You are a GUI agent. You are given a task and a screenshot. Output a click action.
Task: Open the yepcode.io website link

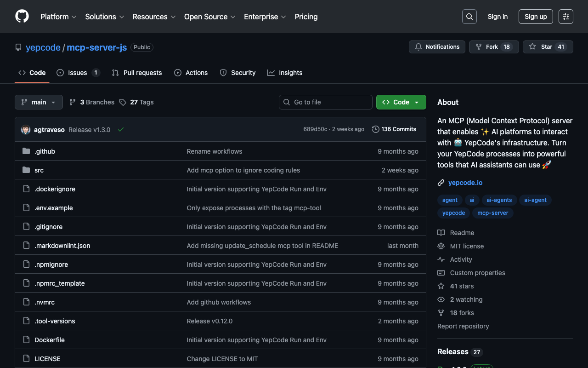click(465, 183)
